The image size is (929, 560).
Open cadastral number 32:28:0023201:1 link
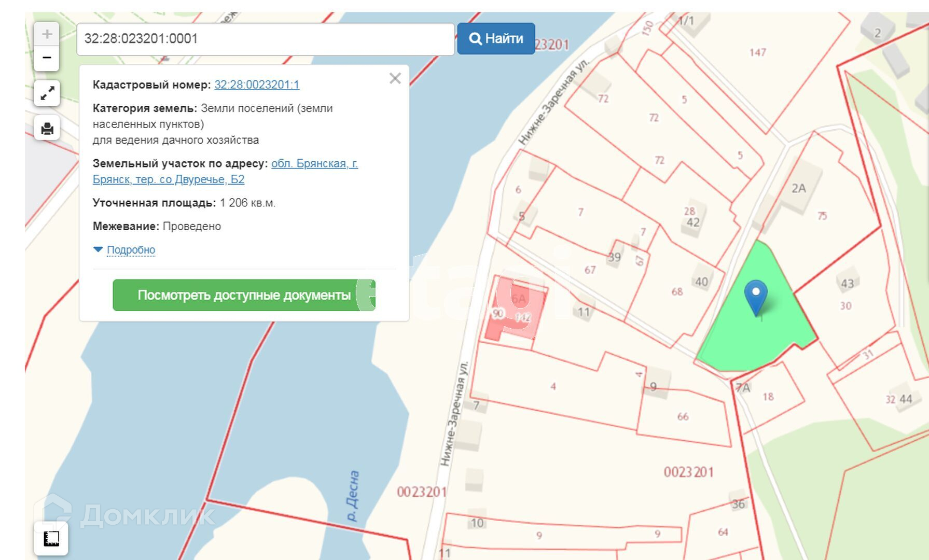(x=257, y=85)
